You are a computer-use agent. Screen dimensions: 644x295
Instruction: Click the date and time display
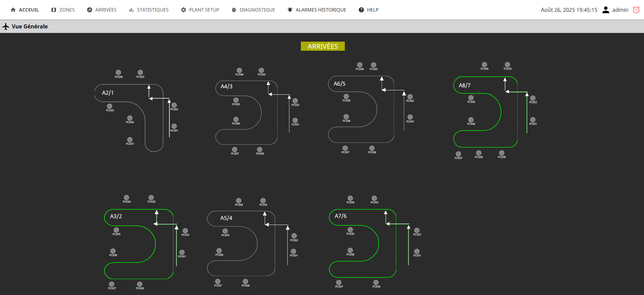[569, 10]
